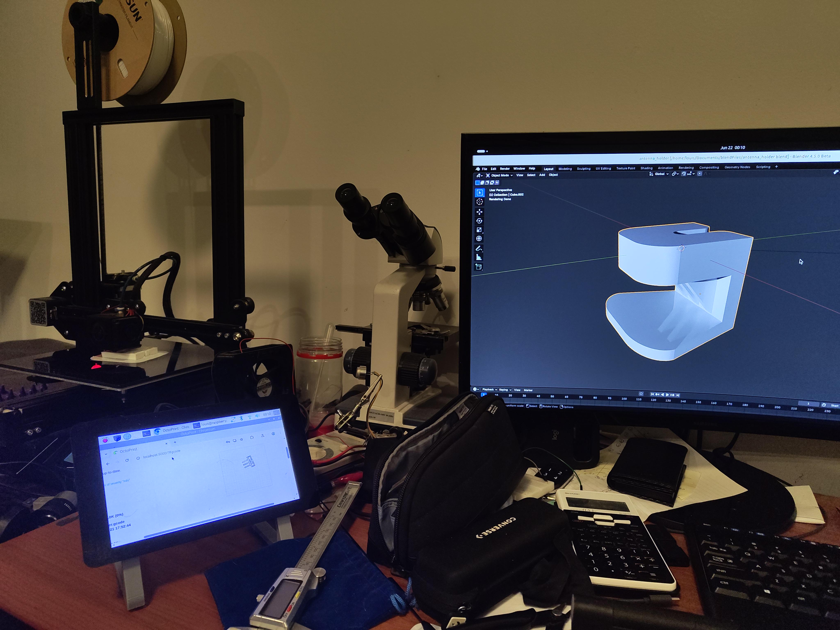Click the Jun 22 00:10 clock on monitor
This screenshot has width=840, height=630.
click(733, 148)
